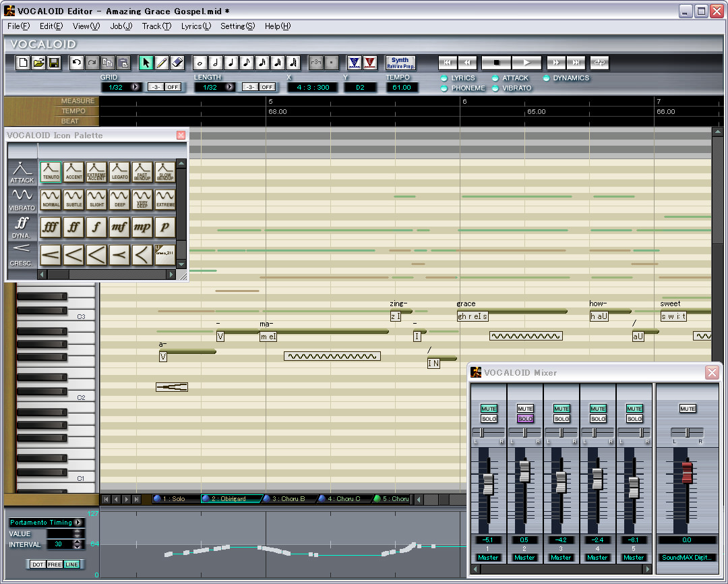
Task: Open the File menu
Action: pyautogui.click(x=19, y=26)
